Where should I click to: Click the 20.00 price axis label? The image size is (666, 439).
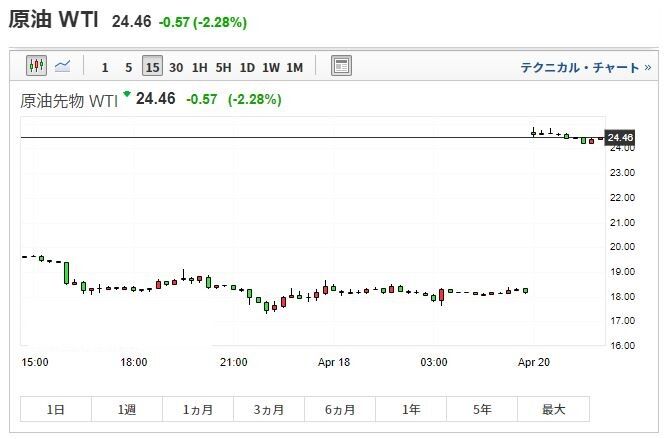click(622, 247)
